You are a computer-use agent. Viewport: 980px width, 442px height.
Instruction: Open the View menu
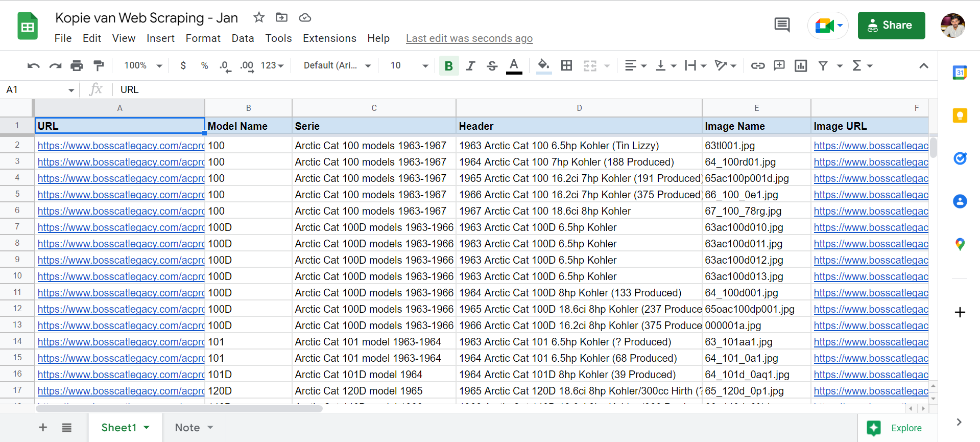(x=124, y=38)
